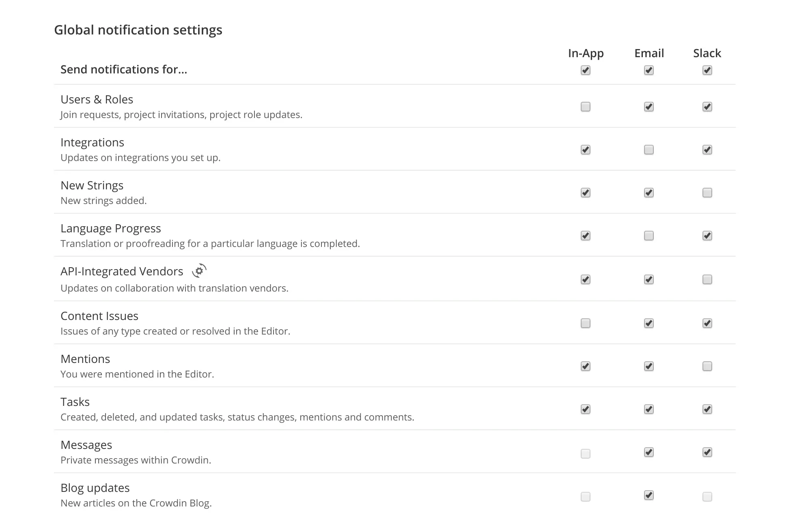
Task: Disable Email for Blog updates
Action: [x=648, y=496]
